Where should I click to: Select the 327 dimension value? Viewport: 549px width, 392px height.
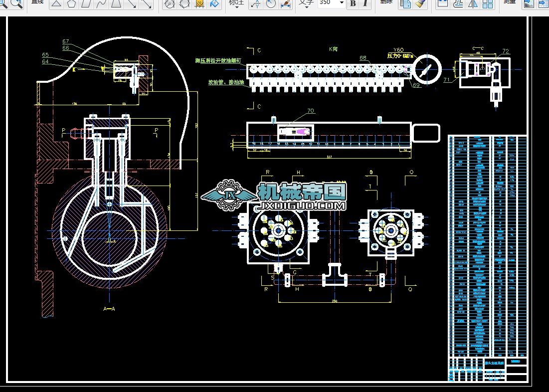[329, 157]
